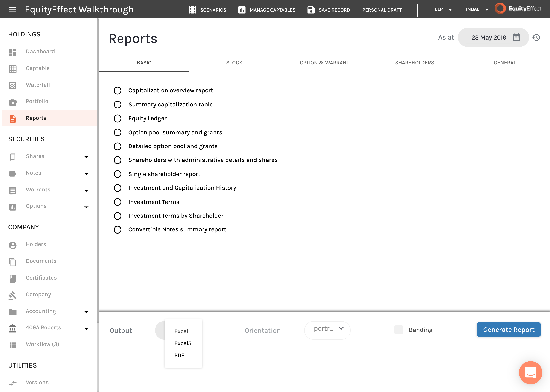The height and width of the screenshot is (392, 550).
Task: Open the hamburger menu icon
Action: coord(12,9)
